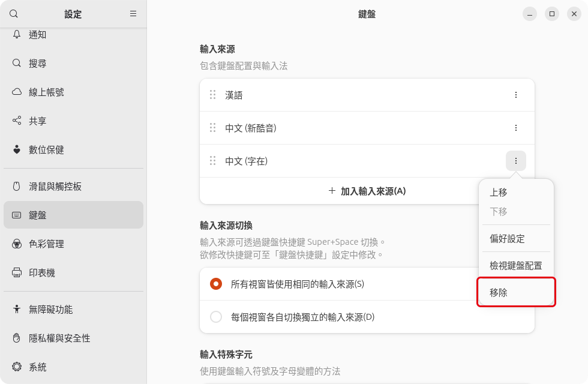The width and height of the screenshot is (588, 384).
Task: Open 色彩管理 settings in the sidebar
Action: tap(73, 244)
